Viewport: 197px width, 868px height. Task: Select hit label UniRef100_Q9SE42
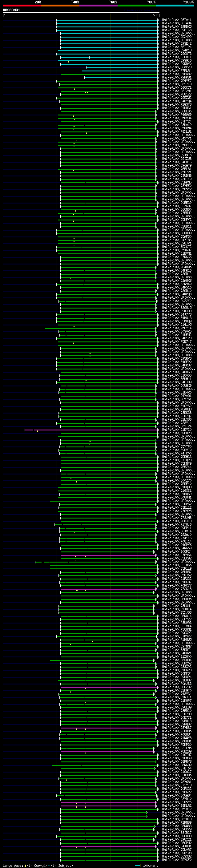click(x=176, y=43)
